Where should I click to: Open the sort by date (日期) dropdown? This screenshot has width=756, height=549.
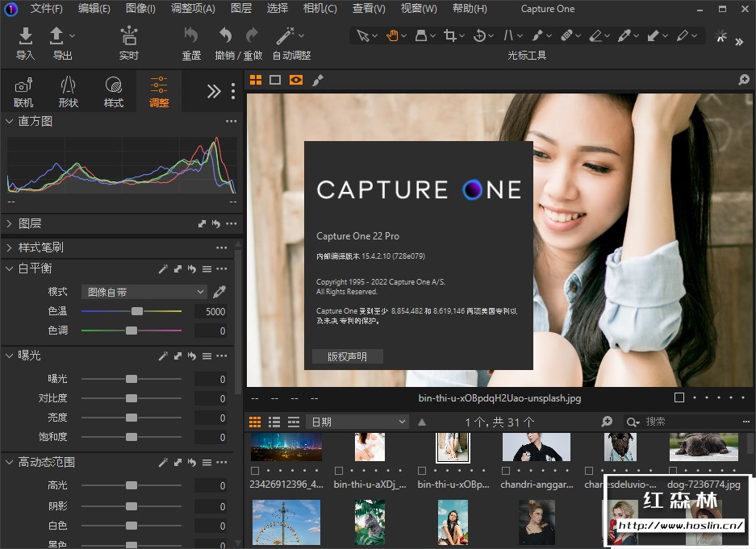point(358,422)
